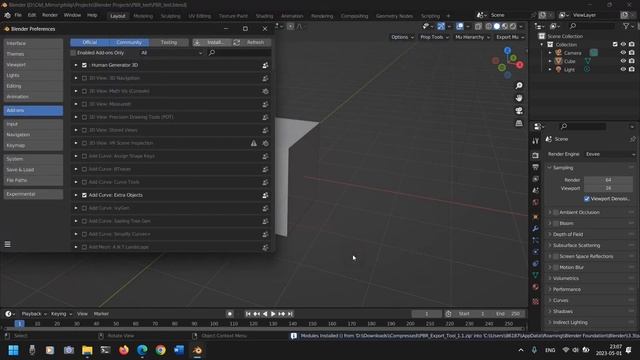
Task: Expand the Depth of Field panel
Action: [568, 234]
